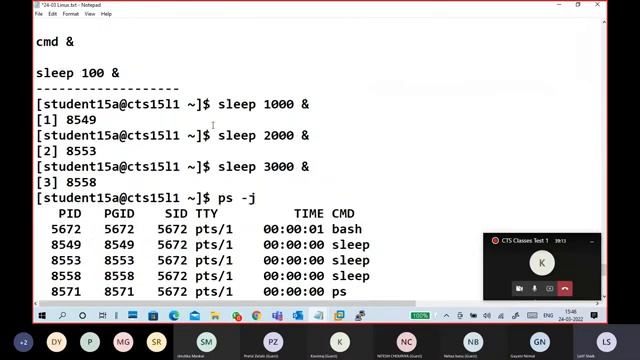The height and width of the screenshot is (360, 640).
Task: Select participant tile PZ
Action: [x=273, y=342]
